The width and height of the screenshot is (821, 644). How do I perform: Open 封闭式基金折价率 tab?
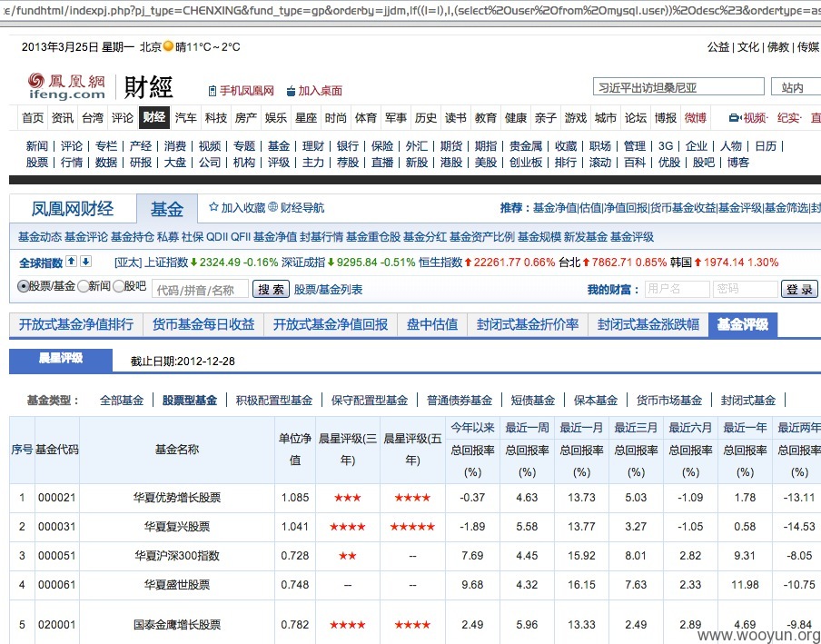point(528,324)
